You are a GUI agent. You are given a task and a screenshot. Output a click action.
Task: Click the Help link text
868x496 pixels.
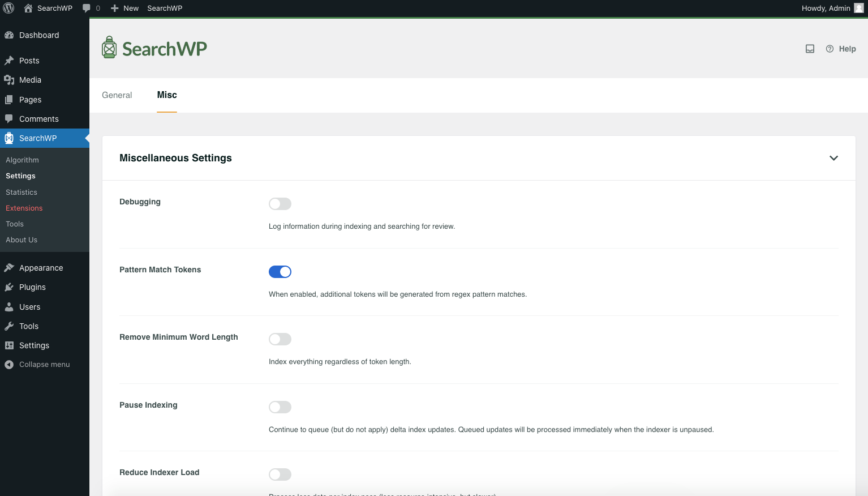847,49
